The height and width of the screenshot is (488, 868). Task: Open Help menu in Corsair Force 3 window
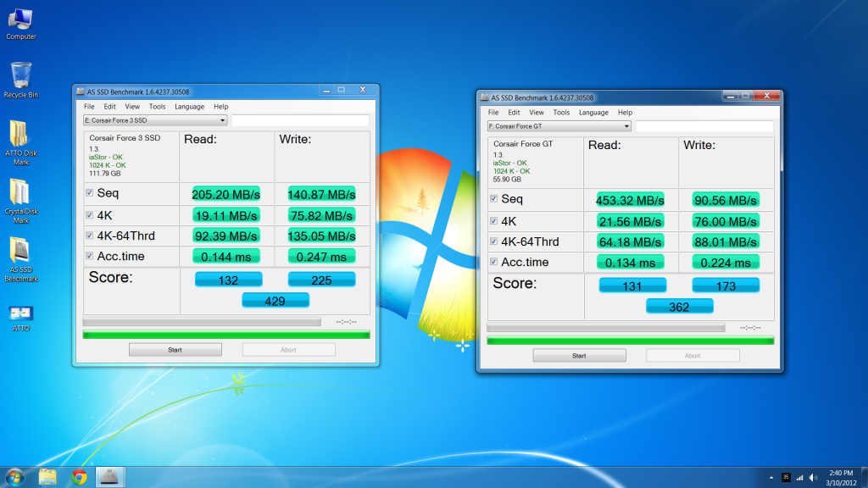[221, 107]
